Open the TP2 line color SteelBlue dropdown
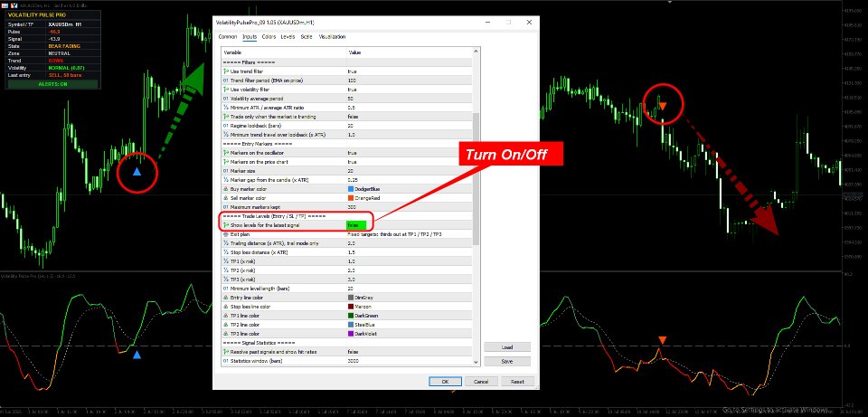 409,325
